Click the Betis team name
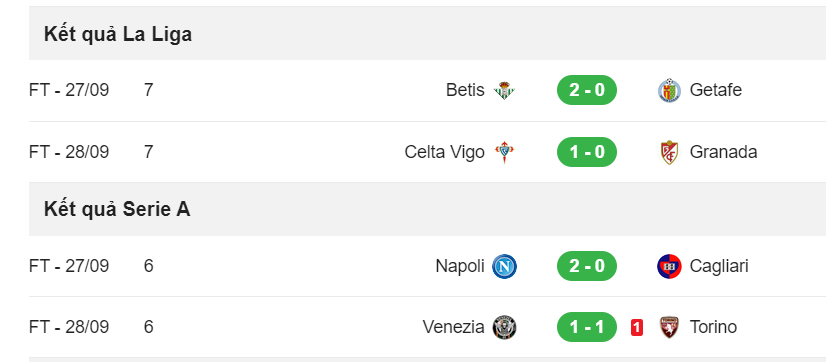 [x=465, y=90]
